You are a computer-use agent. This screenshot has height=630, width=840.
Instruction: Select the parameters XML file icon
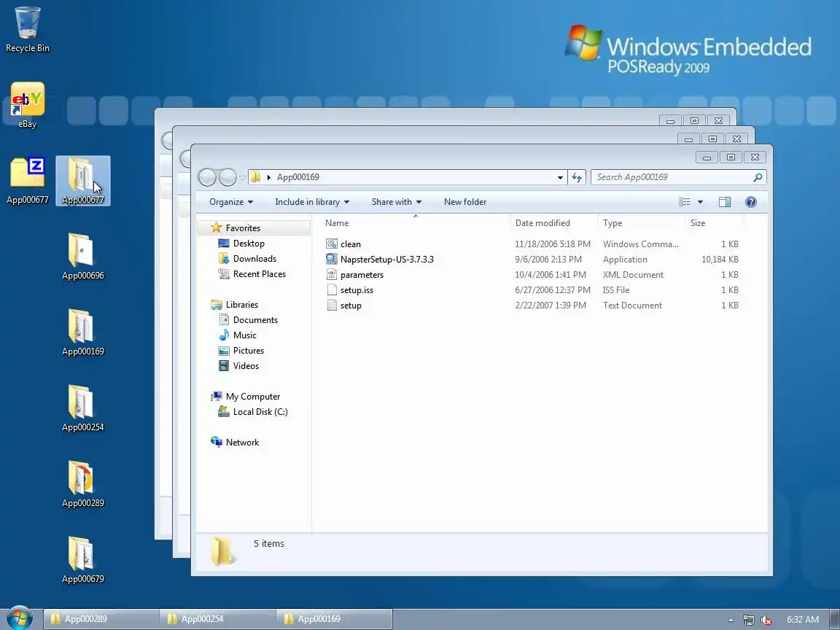332,275
